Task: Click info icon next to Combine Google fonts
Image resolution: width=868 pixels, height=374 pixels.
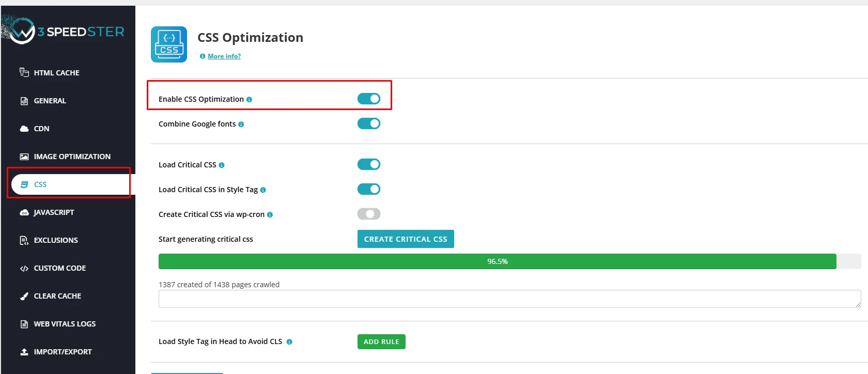Action: click(241, 124)
